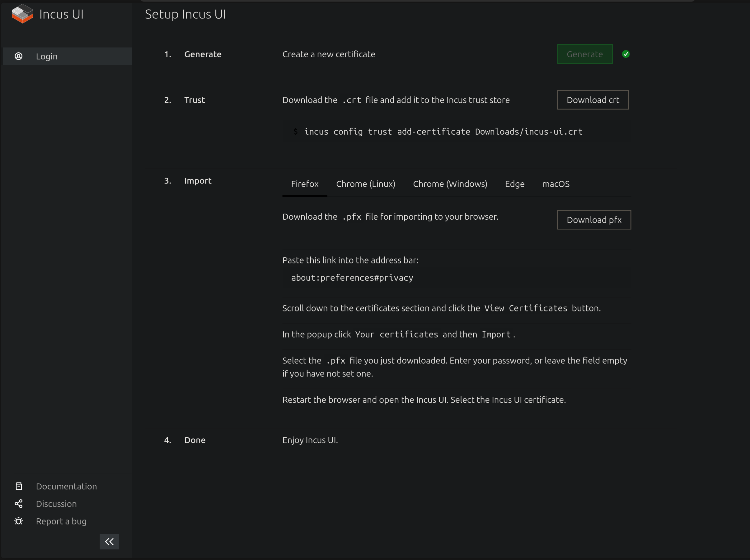Click the Download crt button
The width and height of the screenshot is (750, 560).
(x=593, y=100)
